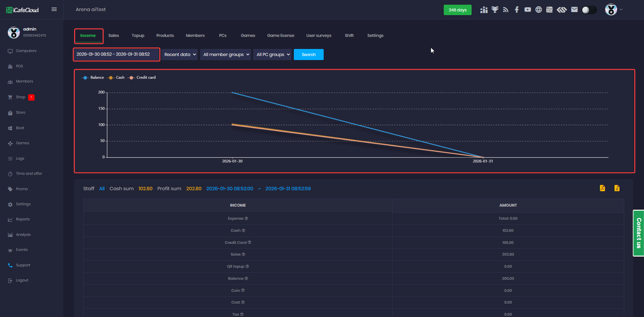The image size is (644, 317).
Task: Switch to the Topup tab
Action: click(138, 36)
